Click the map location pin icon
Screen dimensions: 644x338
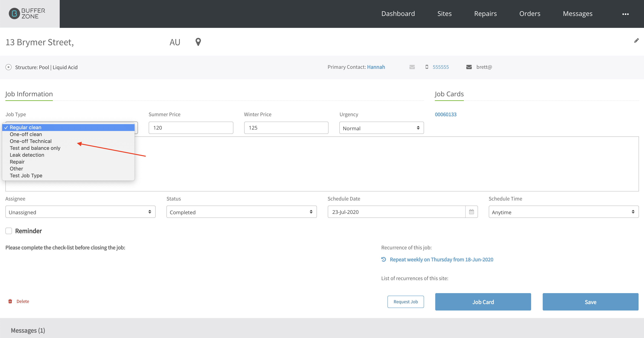198,42
